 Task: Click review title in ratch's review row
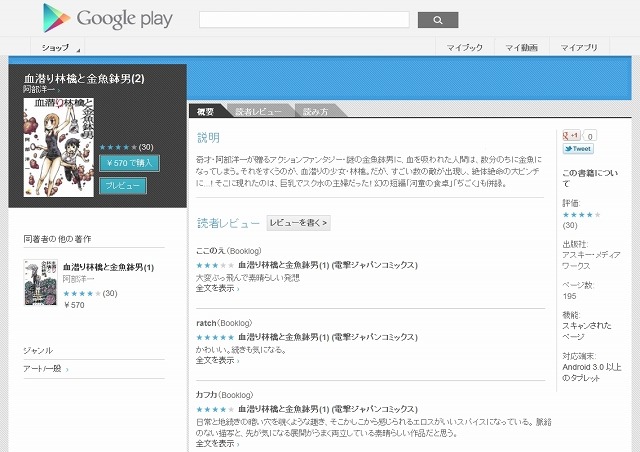coord(328,337)
